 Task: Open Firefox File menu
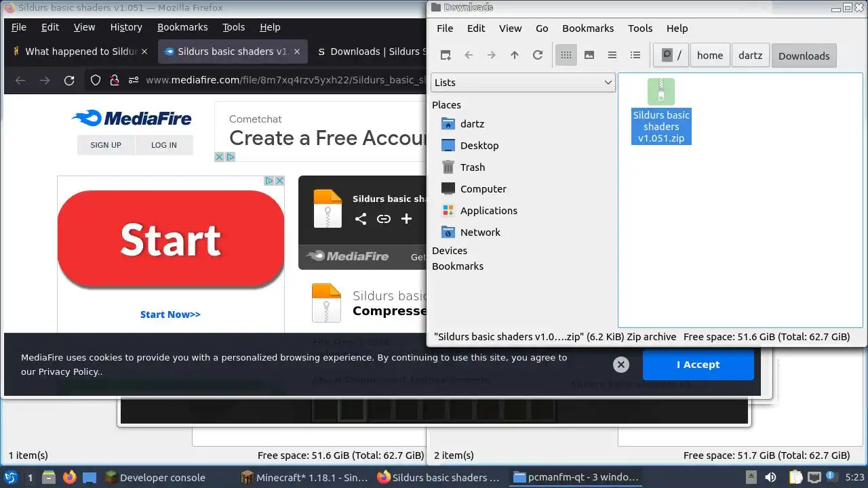point(19,27)
